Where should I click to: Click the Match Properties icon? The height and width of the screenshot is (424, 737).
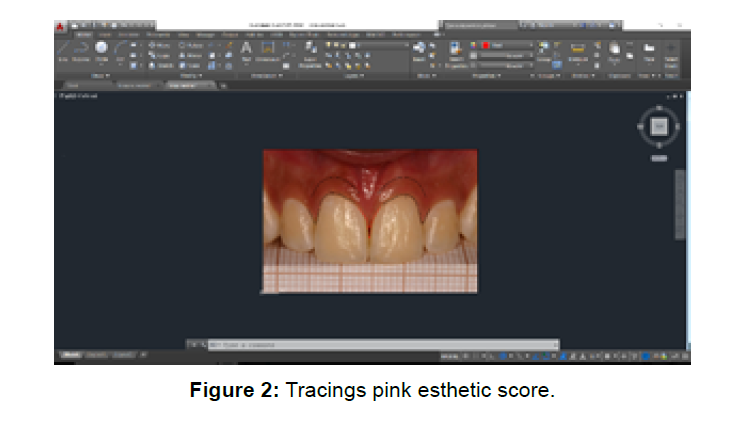[x=455, y=50]
